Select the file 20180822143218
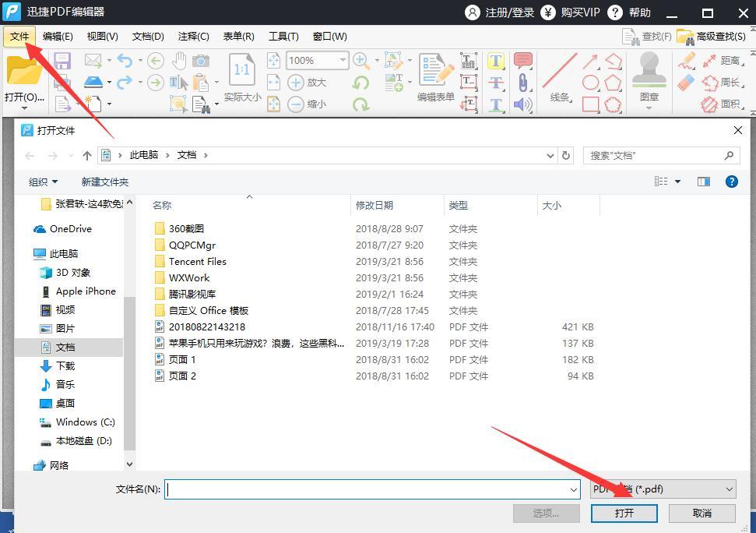 tap(207, 327)
